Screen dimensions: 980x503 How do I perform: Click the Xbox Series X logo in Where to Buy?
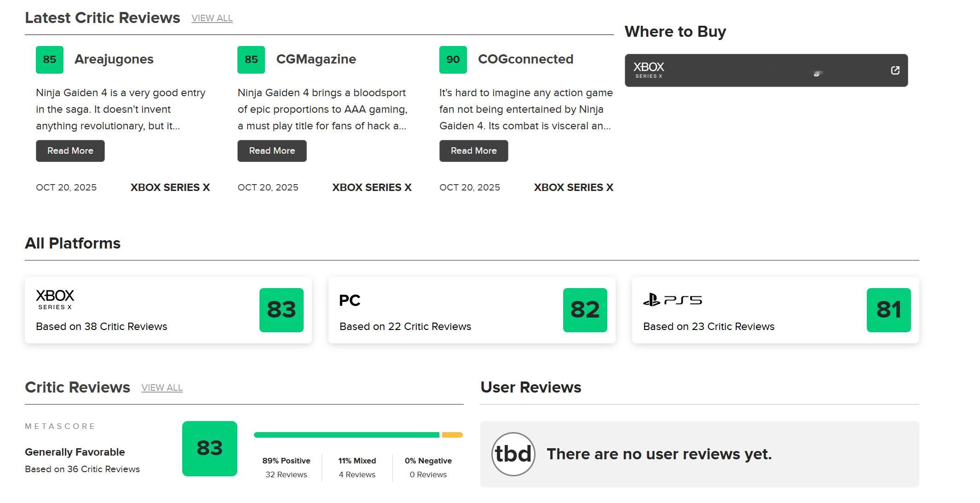(x=648, y=70)
